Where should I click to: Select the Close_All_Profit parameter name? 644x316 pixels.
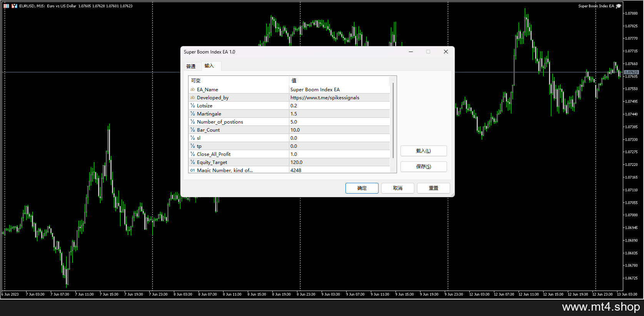[x=214, y=154]
